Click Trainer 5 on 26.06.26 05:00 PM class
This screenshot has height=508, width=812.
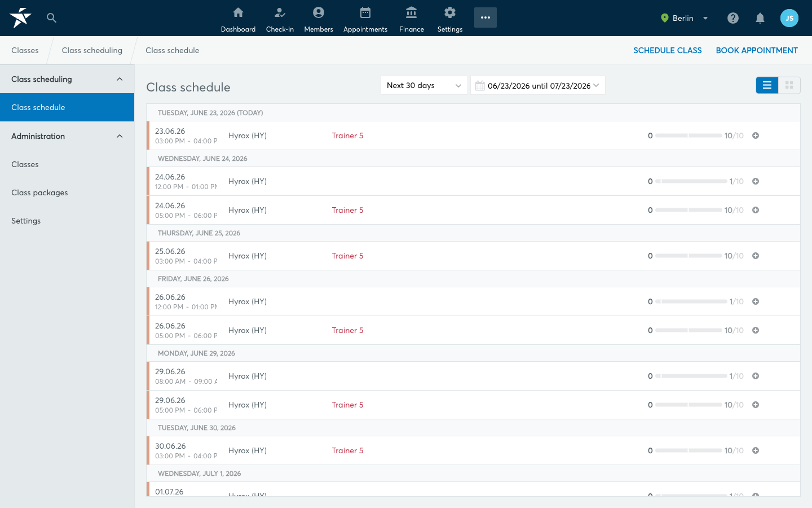347,330
